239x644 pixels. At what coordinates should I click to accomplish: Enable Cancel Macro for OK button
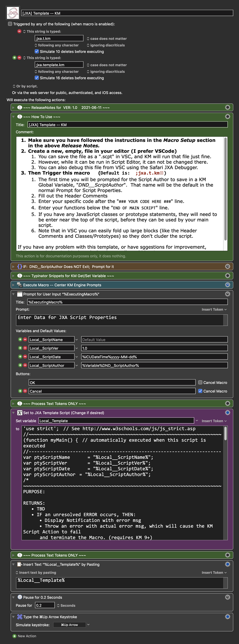point(200,382)
